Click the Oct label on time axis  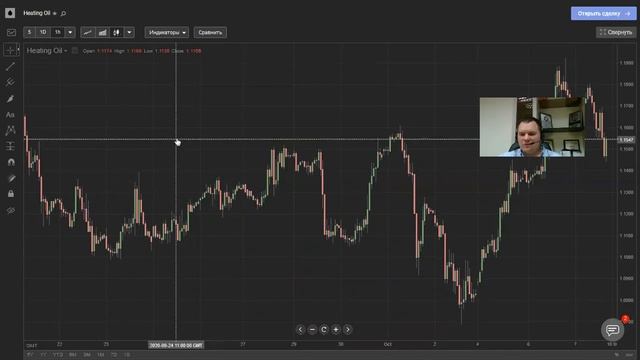point(388,344)
